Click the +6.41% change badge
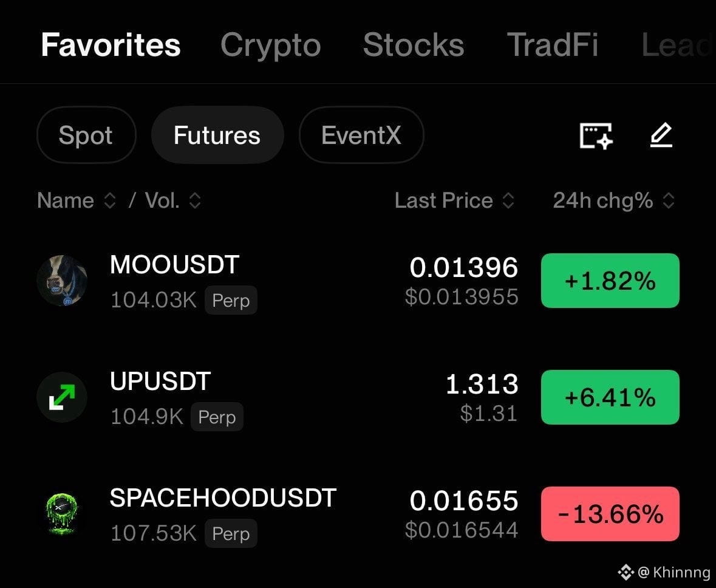716x588 pixels. (610, 397)
